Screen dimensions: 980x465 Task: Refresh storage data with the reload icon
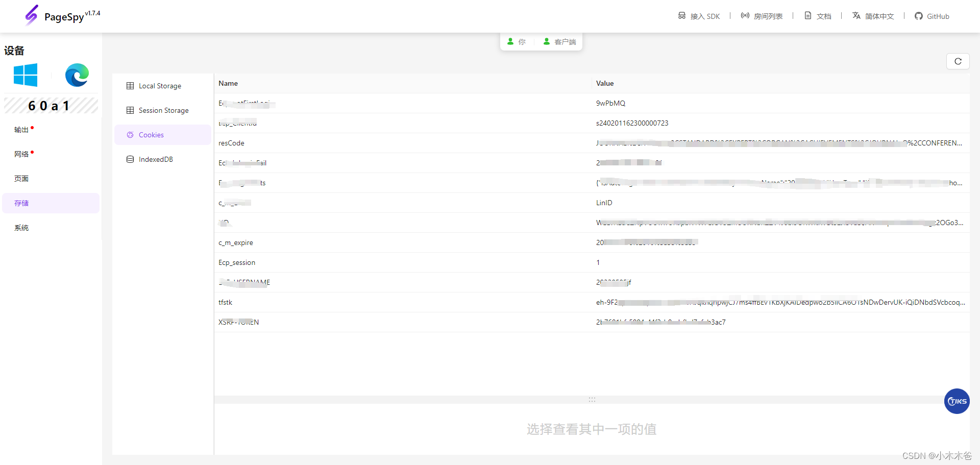click(x=958, y=61)
